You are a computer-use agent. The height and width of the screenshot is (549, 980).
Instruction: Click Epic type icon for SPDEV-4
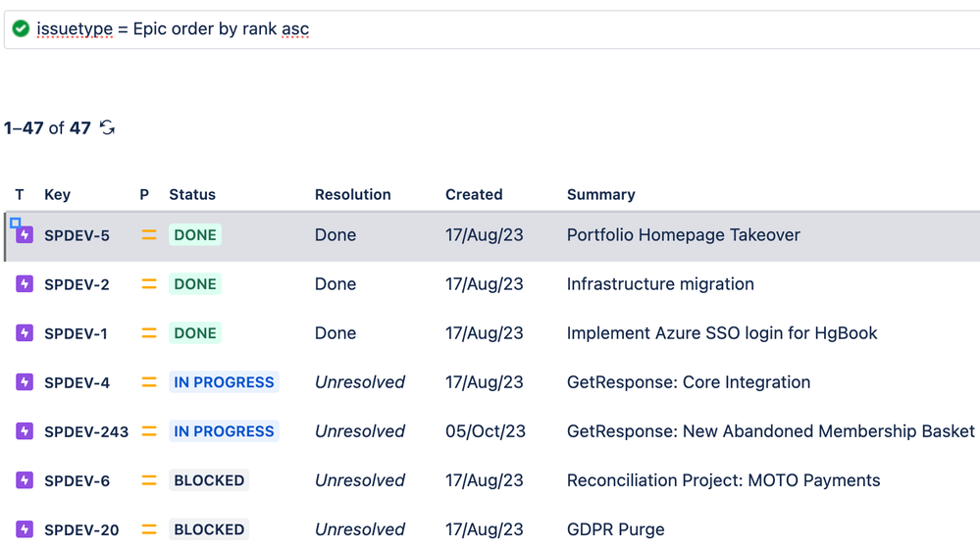pos(25,382)
